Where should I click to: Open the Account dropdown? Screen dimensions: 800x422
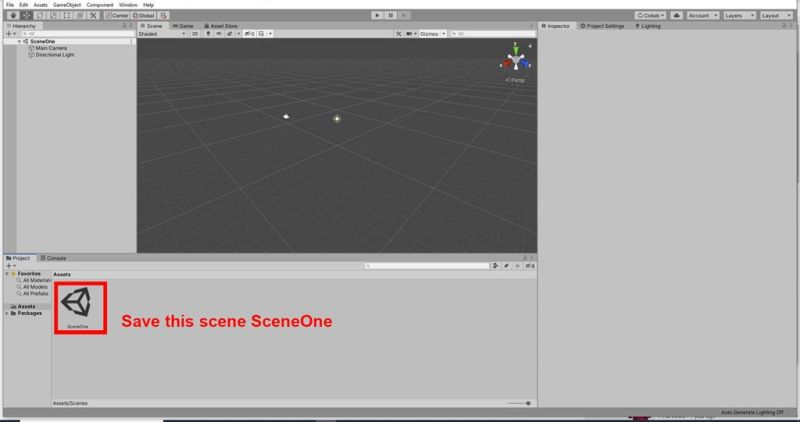703,15
